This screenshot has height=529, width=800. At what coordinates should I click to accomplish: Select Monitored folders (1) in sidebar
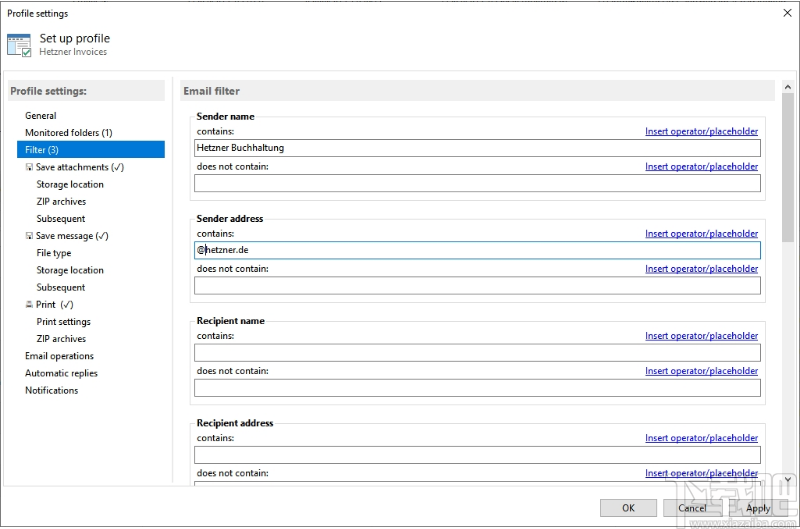tap(68, 133)
